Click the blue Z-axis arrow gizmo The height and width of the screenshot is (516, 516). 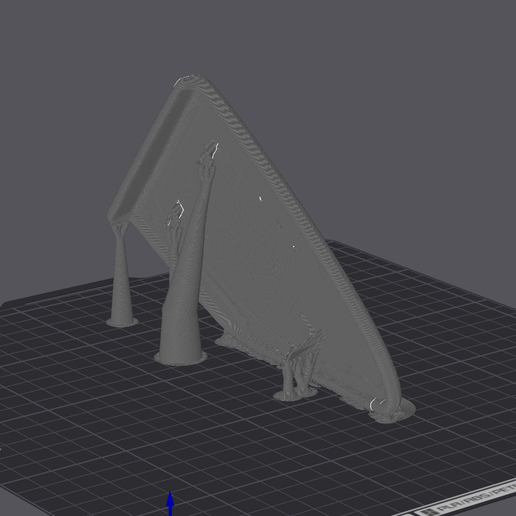coord(170,503)
